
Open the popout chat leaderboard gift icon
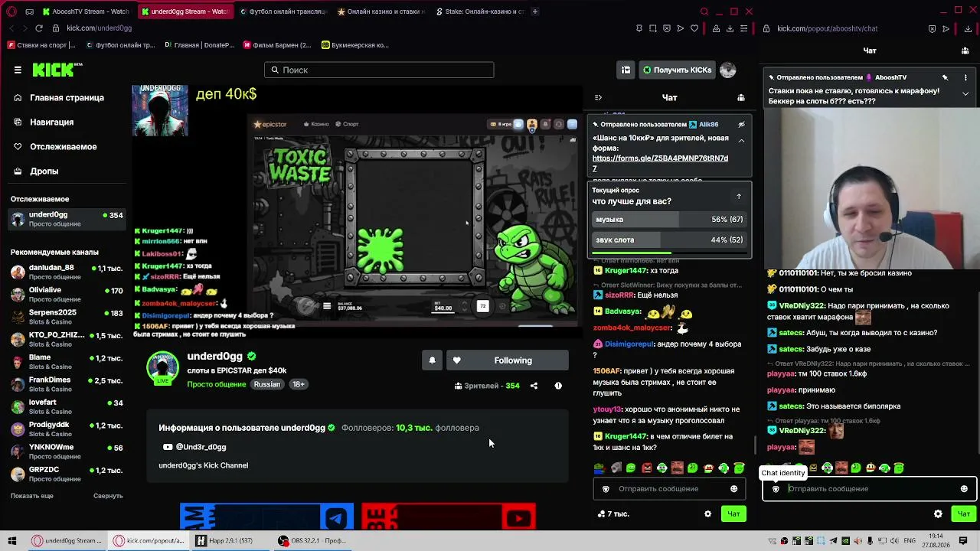click(x=965, y=51)
